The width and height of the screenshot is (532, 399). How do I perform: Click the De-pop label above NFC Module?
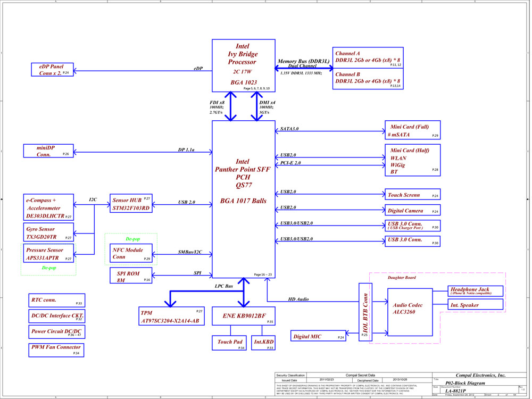coord(134,239)
